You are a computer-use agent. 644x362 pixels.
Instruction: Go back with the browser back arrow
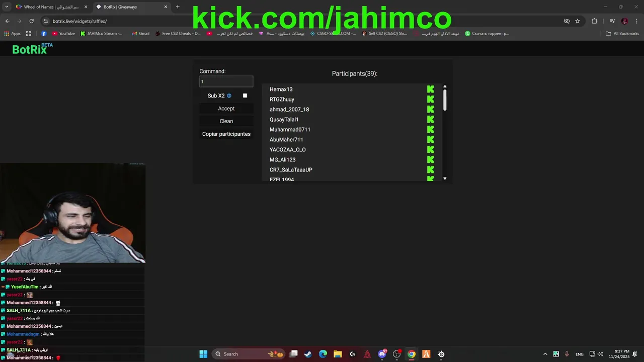click(7, 21)
